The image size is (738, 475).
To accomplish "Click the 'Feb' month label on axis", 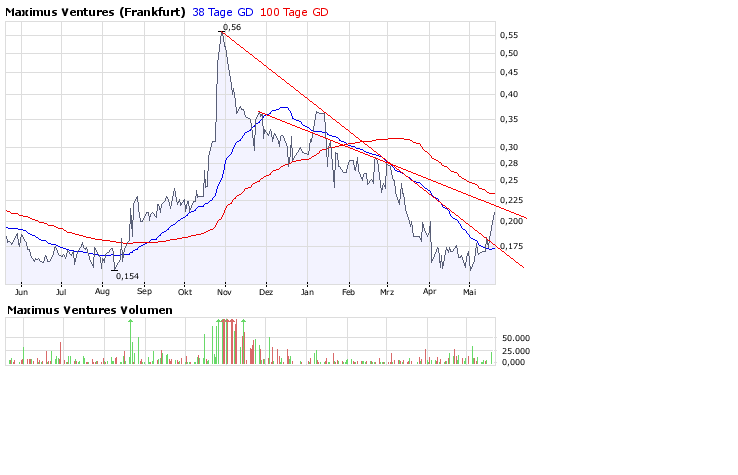I will 348,292.
